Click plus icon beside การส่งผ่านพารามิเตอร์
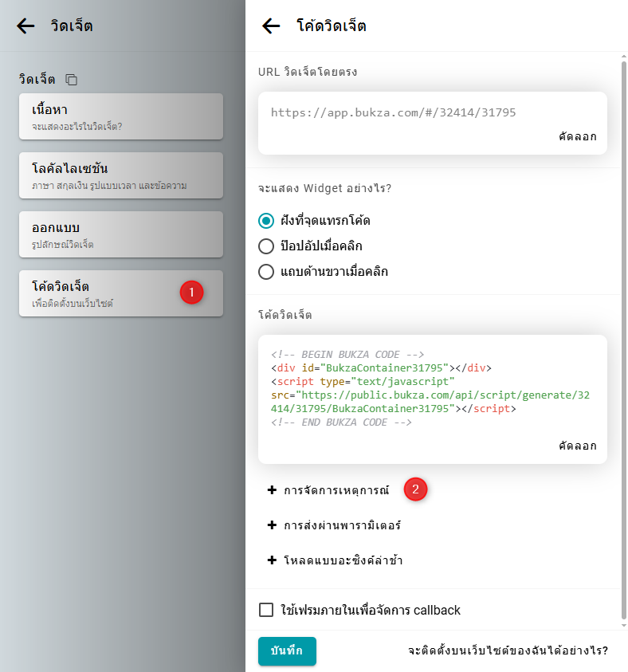The height and width of the screenshot is (672, 628). 272,525
